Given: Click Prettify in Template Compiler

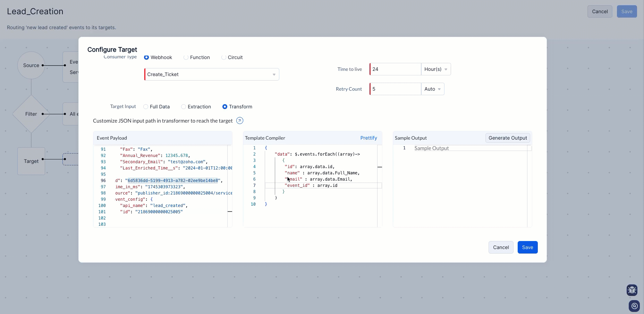Looking at the screenshot, I should (368, 138).
